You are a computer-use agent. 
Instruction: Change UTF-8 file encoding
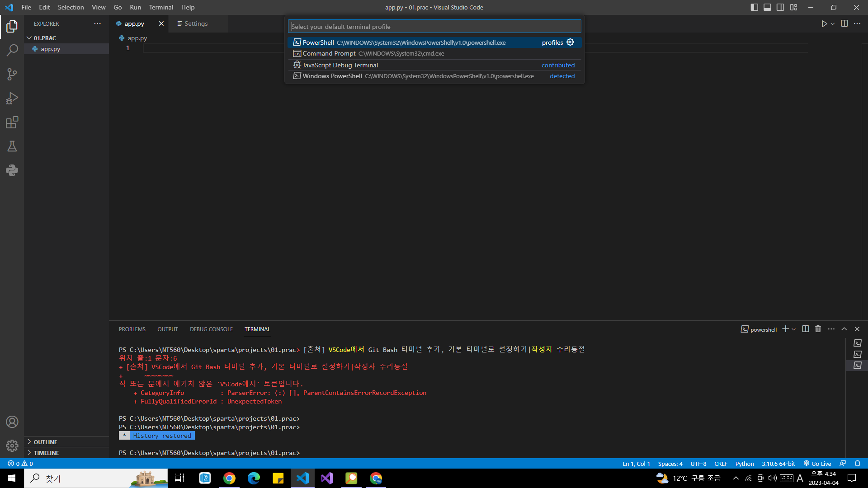698,464
